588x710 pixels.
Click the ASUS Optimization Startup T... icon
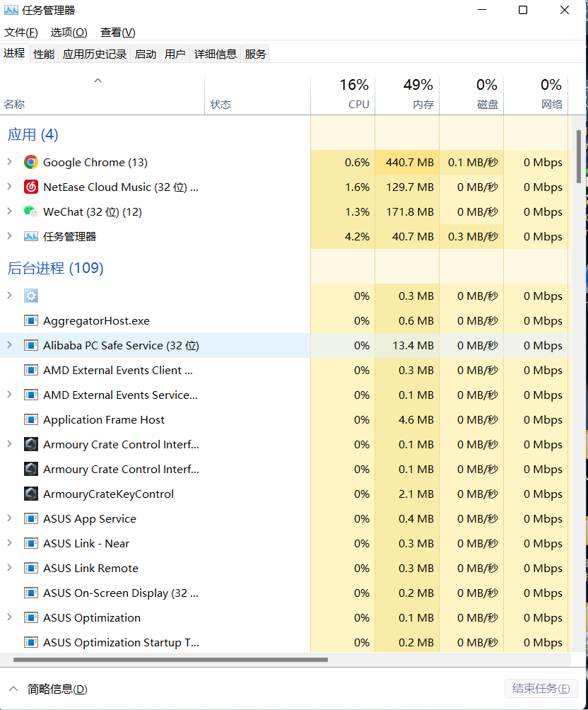(31, 642)
